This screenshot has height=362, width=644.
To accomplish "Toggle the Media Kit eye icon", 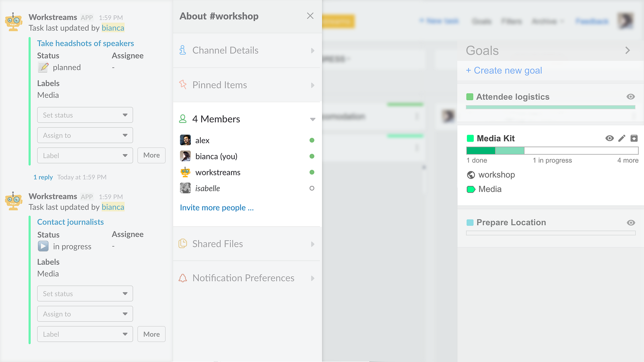I will click(x=609, y=138).
